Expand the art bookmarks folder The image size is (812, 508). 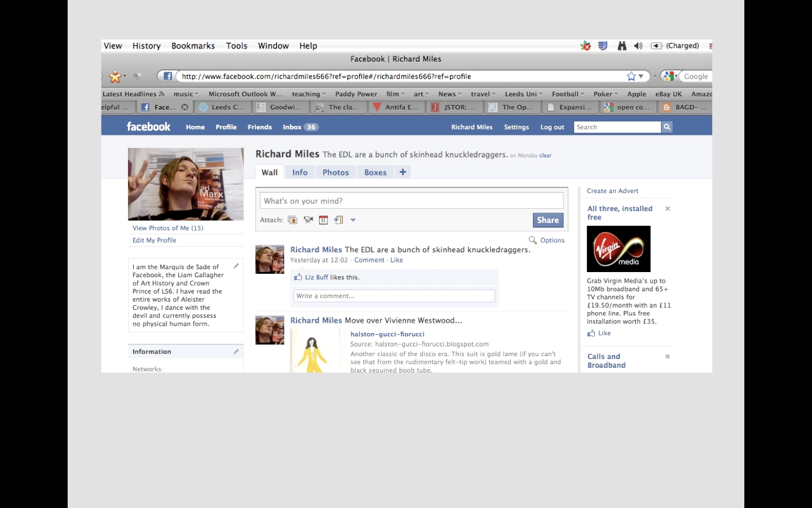tap(421, 94)
